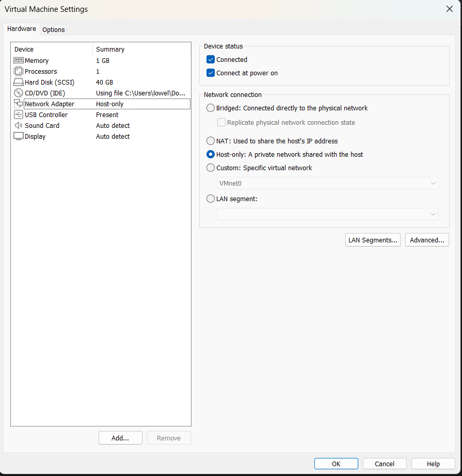This screenshot has width=462, height=476.
Task: Select the Bridged network connection option
Action: tap(211, 108)
